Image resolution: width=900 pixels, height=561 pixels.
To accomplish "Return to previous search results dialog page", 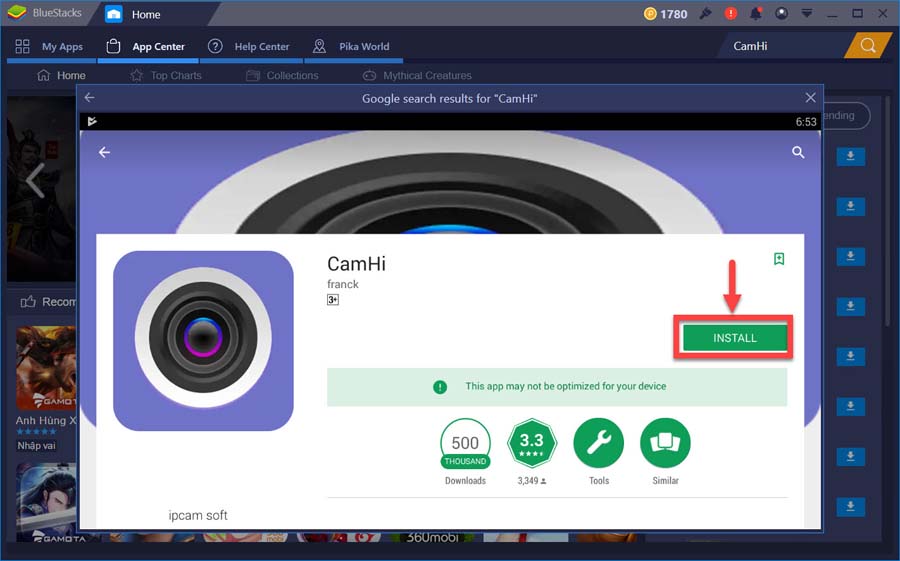I will pyautogui.click(x=90, y=98).
